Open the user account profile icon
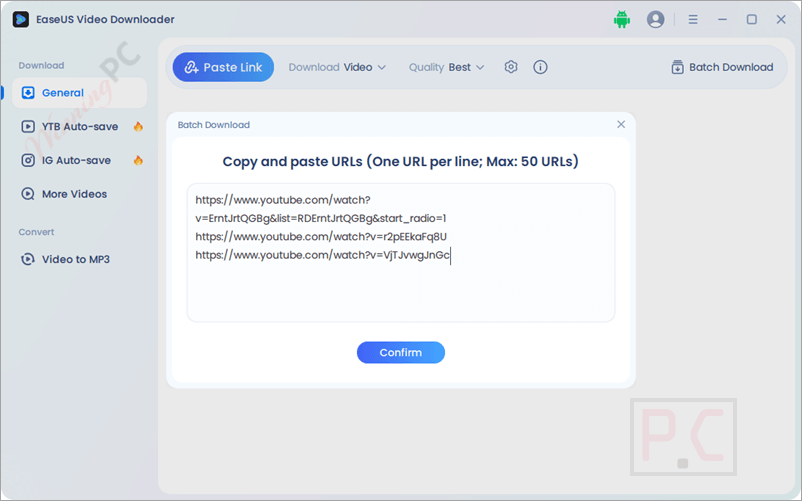This screenshot has height=501, width=802. (655, 19)
